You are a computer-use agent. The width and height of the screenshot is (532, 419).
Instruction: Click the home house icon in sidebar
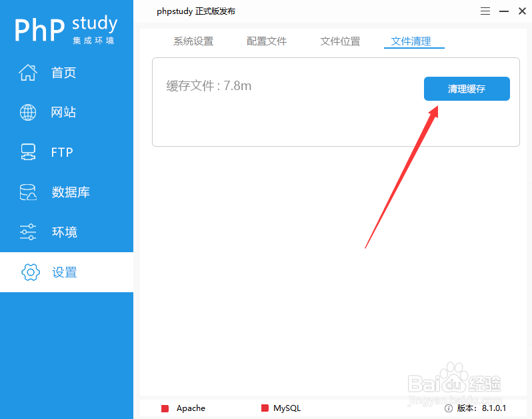(x=28, y=72)
